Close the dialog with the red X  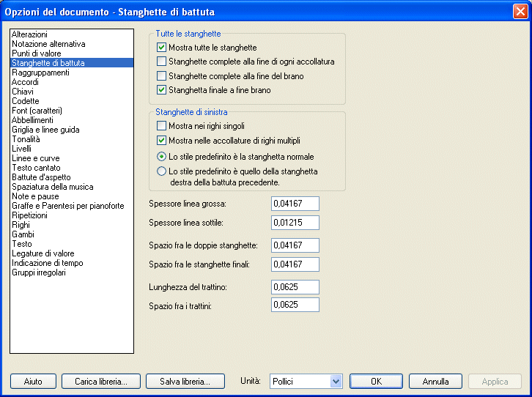(x=520, y=11)
